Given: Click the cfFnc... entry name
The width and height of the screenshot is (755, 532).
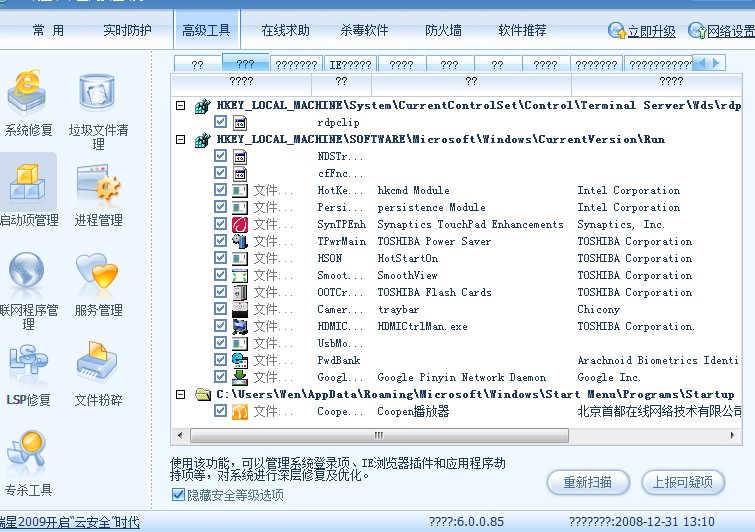Looking at the screenshot, I should 340,173.
